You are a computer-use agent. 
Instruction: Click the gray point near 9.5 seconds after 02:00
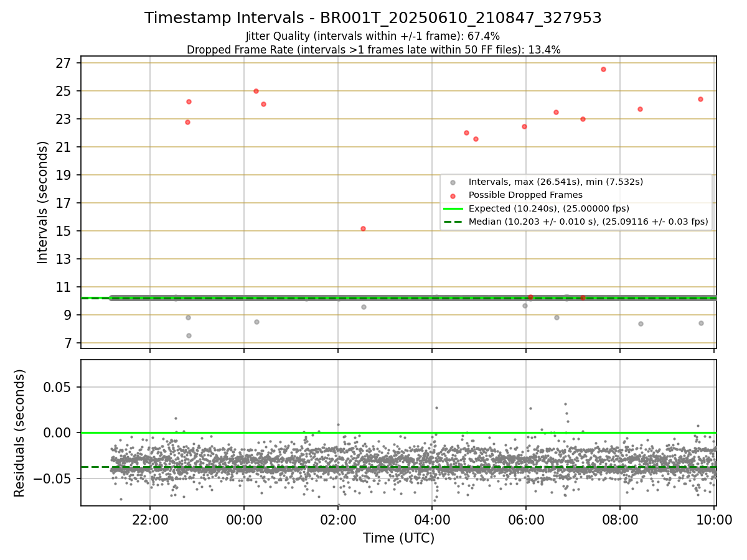(364, 307)
